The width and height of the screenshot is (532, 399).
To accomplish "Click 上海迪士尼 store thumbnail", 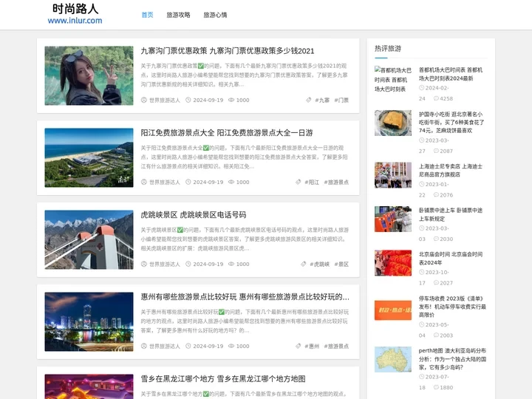I will pos(393,175).
